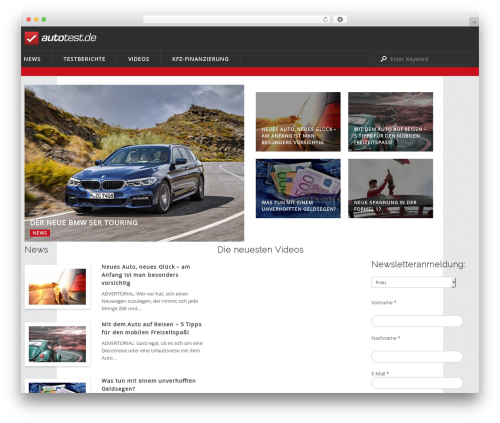Click the E-Mail input field
This screenshot has width=500, height=423.
[417, 383]
